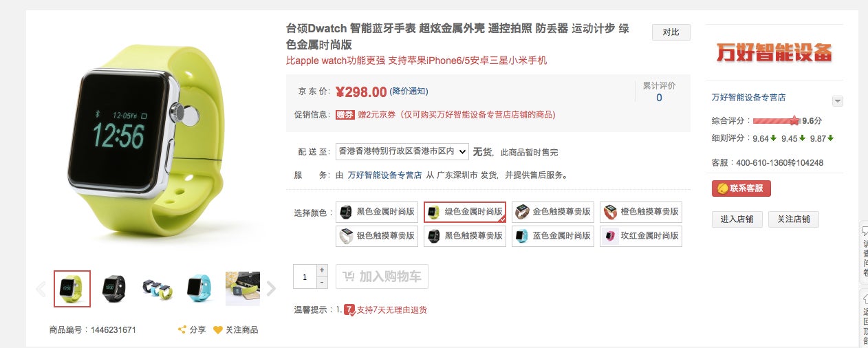868x348 pixels.
Task: Show previous thumbnails with left arrow
Action: tap(41, 289)
